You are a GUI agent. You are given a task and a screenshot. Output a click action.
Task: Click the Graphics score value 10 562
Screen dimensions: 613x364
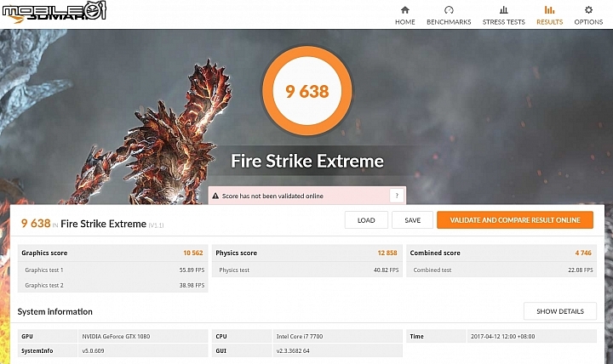pos(193,253)
